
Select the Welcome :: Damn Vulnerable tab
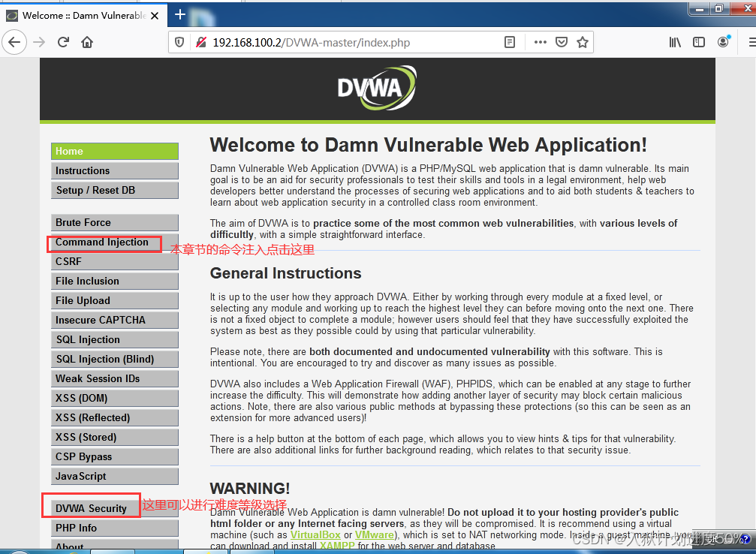click(x=83, y=16)
